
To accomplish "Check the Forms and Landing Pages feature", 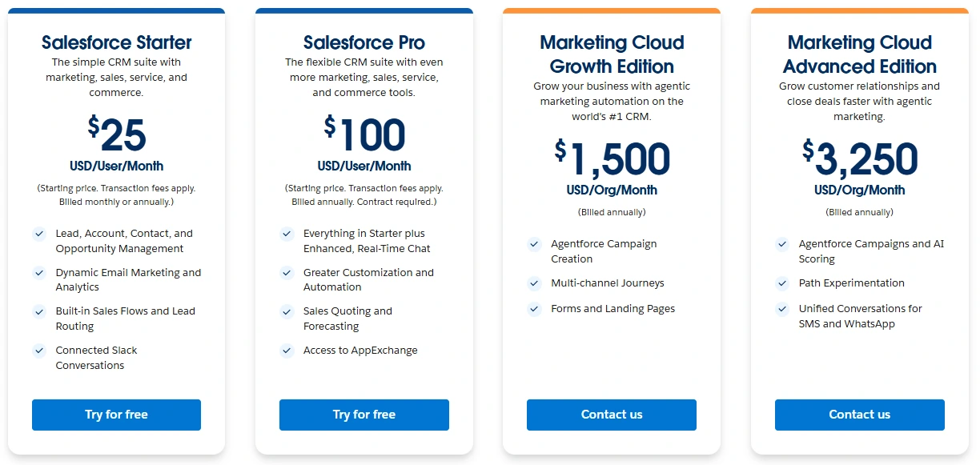I will pos(534,309).
